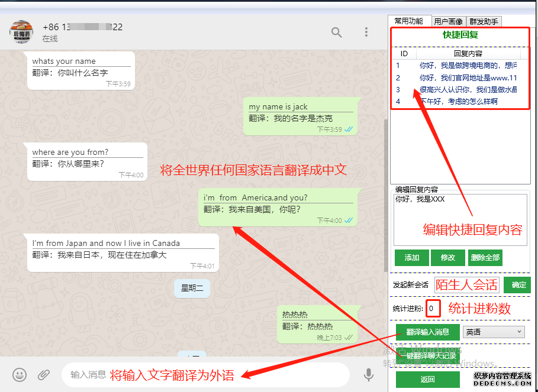Click 一键翻译聊天记录

[427, 356]
